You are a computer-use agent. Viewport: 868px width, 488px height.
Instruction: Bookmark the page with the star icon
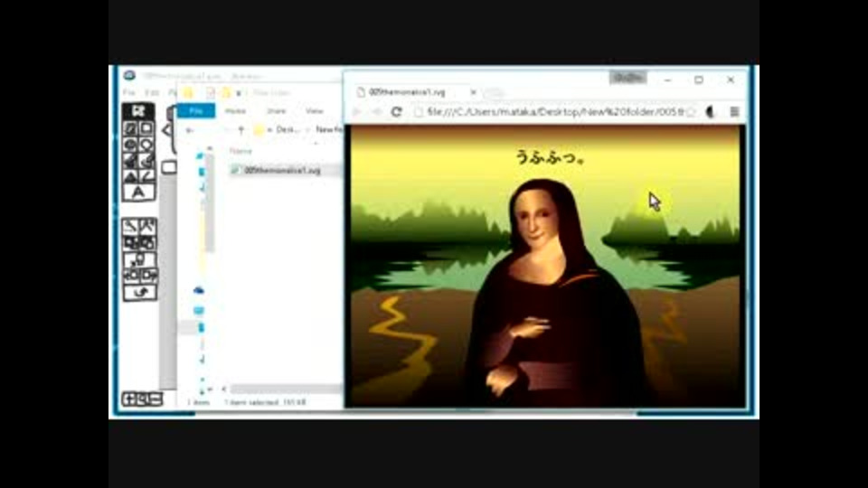[x=691, y=112]
